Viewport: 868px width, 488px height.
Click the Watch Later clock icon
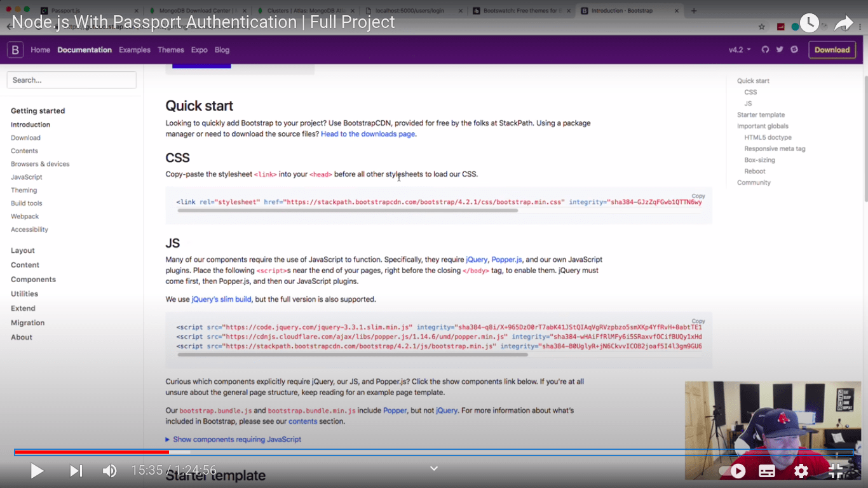(x=809, y=24)
